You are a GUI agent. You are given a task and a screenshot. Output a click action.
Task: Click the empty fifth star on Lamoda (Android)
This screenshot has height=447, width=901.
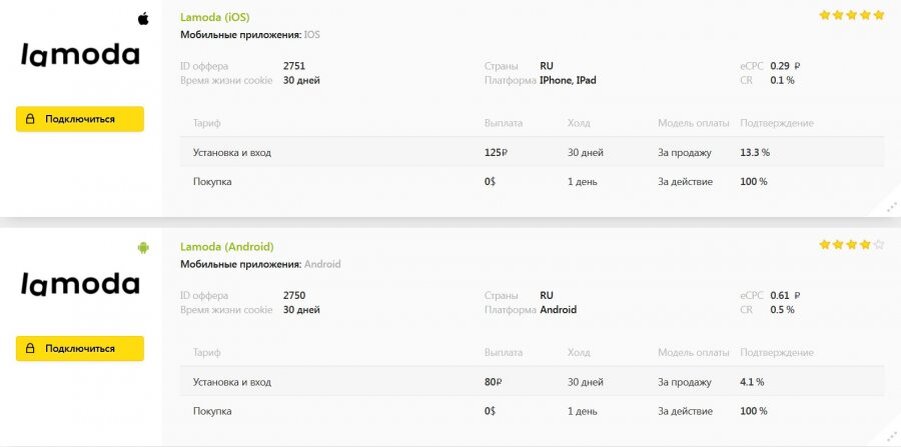879,244
